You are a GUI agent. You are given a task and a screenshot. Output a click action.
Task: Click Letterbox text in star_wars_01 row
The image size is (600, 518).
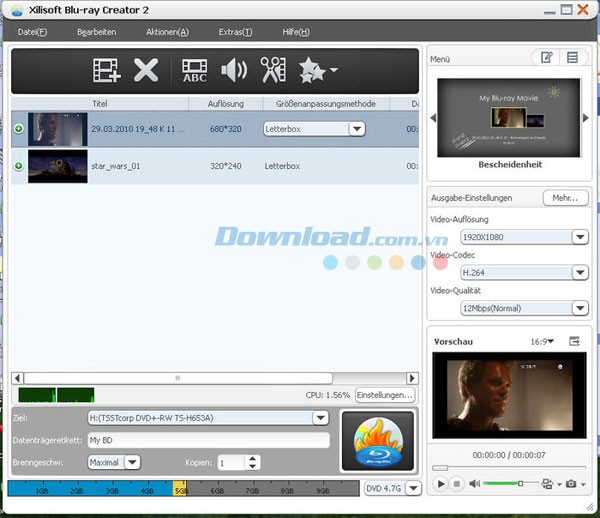pos(282,166)
